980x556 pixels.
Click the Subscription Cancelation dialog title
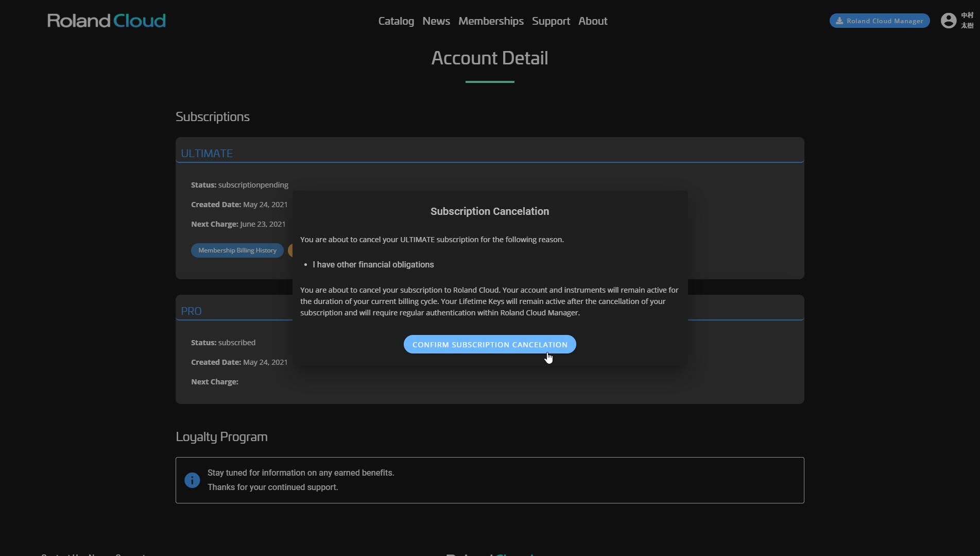coord(489,211)
